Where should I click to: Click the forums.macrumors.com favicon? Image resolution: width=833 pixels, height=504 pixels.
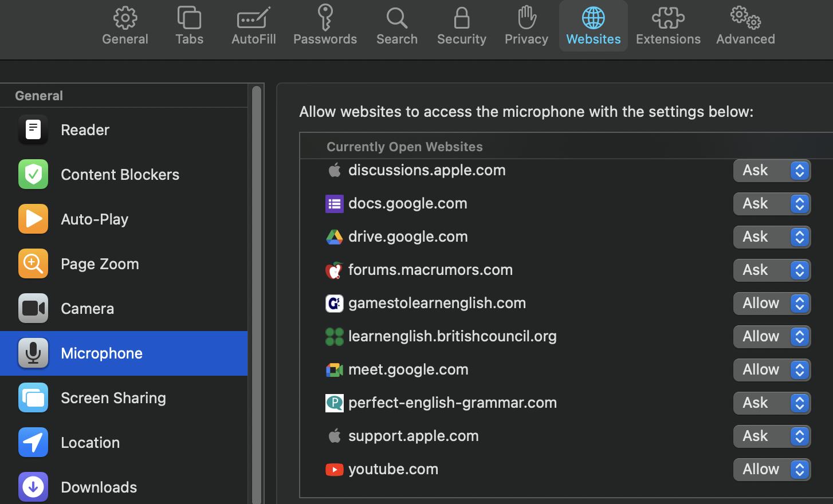(x=335, y=270)
